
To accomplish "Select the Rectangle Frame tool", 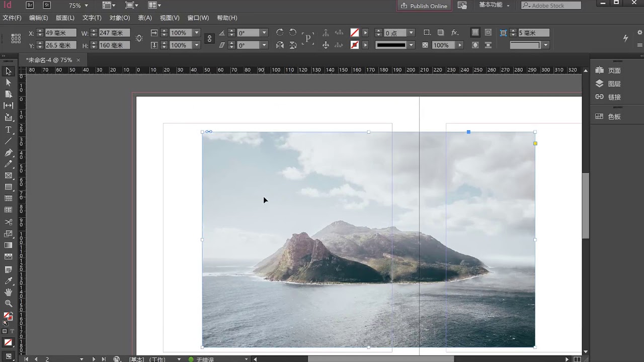I will pyautogui.click(x=8, y=175).
